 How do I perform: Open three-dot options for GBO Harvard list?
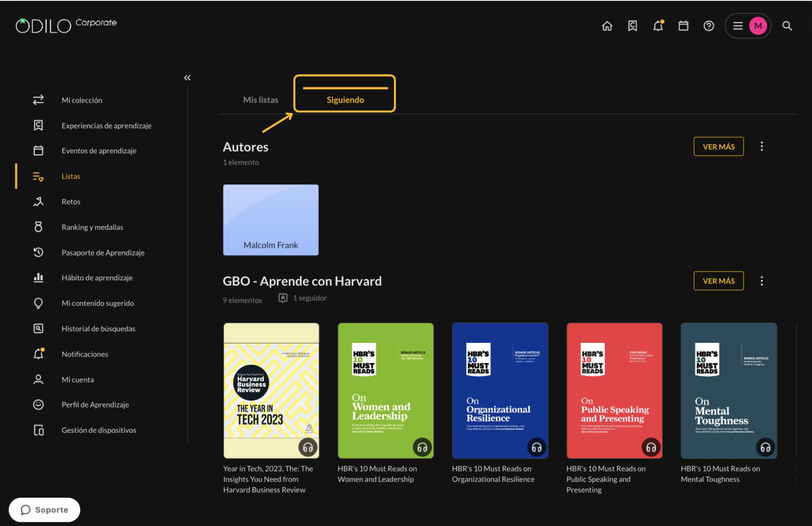[x=762, y=281]
